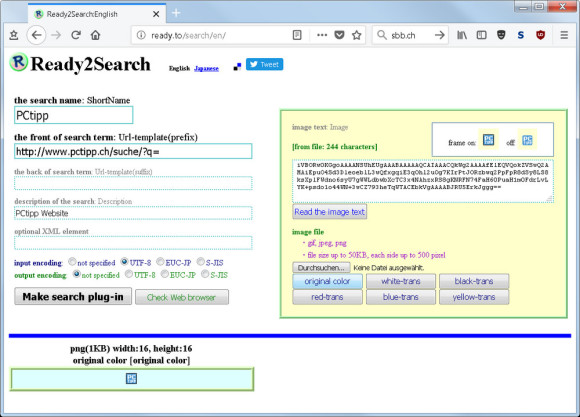The image size is (580, 417).
Task: Click the optional XML element field
Action: [x=133, y=243]
